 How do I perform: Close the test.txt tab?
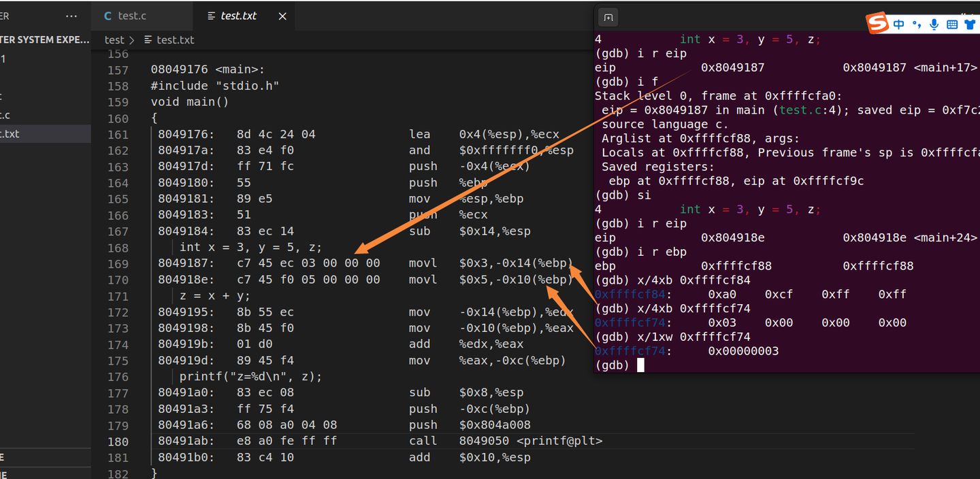282,15
